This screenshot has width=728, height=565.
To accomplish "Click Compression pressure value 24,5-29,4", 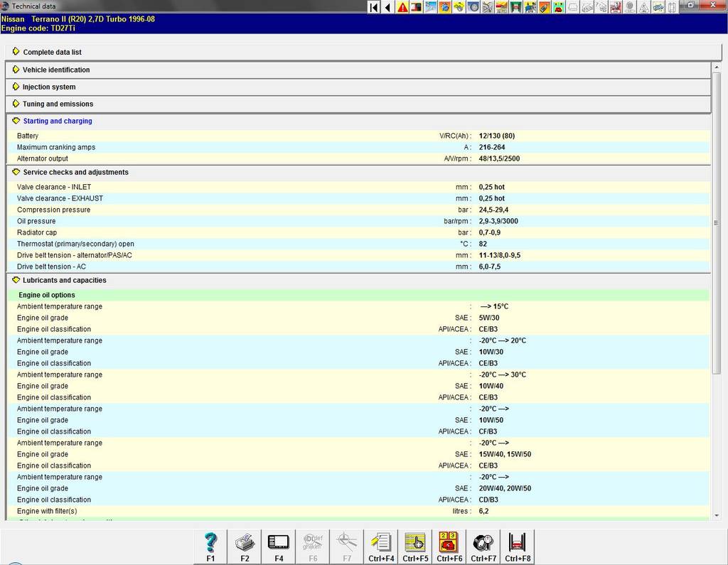I will (493, 210).
